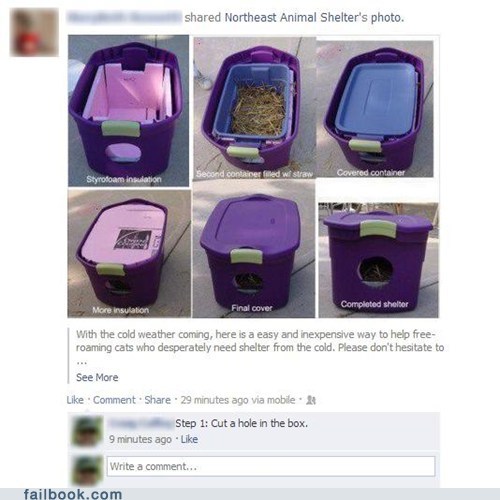500x500 pixels.
Task: Open the commenter's avatar beside Step 1 comment
Action: [87, 431]
